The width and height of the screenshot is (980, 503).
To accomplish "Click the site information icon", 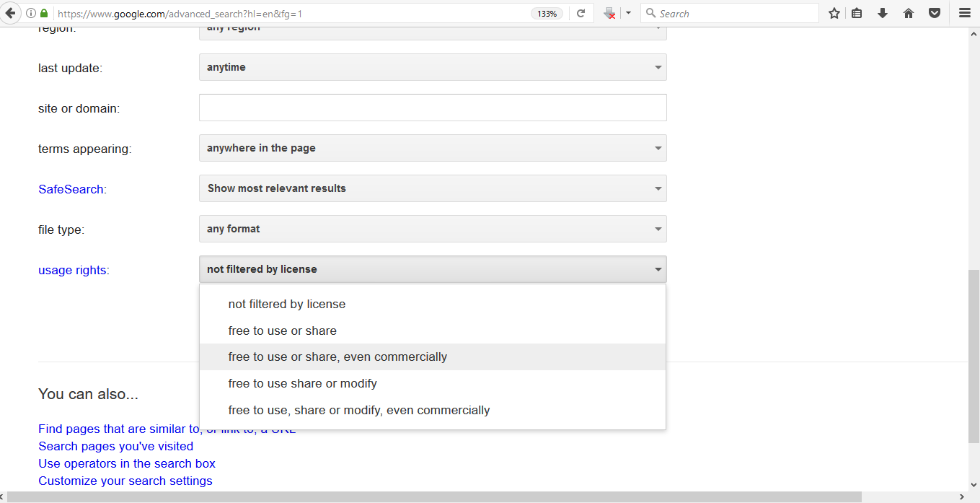I will pyautogui.click(x=31, y=13).
